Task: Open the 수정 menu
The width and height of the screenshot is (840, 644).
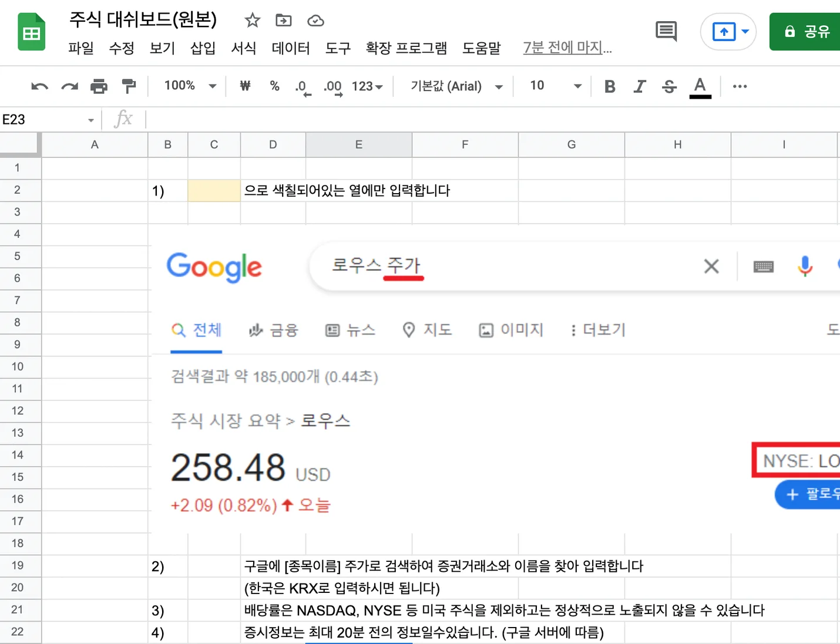Action: pyautogui.click(x=122, y=48)
